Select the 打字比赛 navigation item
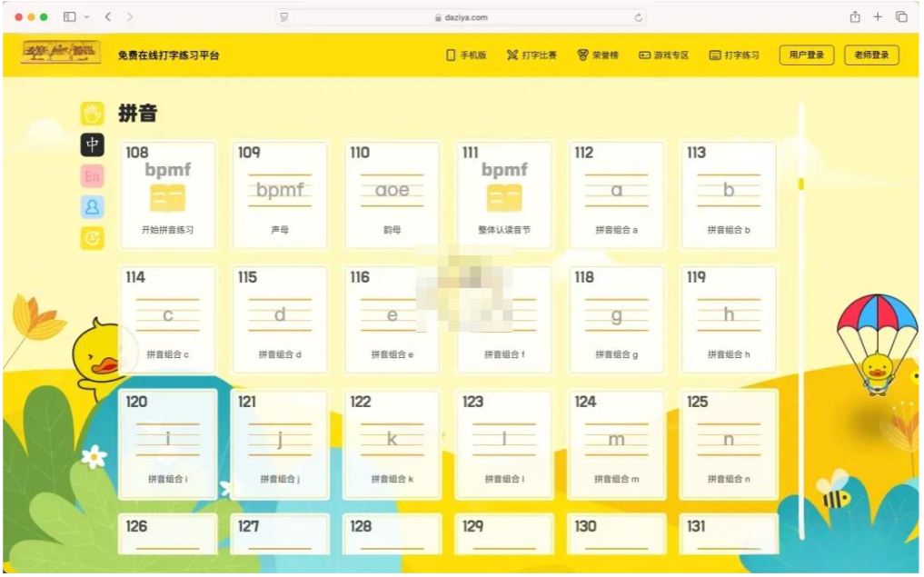Viewport: 924px width, 577px height. [534, 55]
